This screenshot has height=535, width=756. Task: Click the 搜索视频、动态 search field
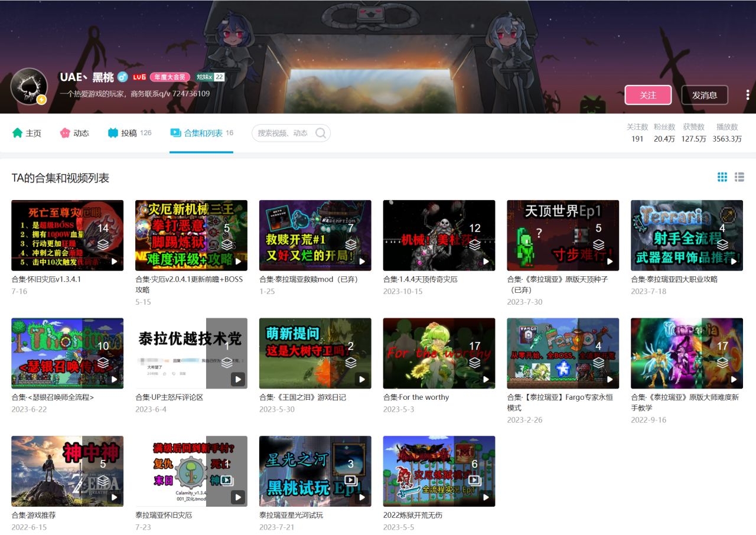[x=291, y=133]
